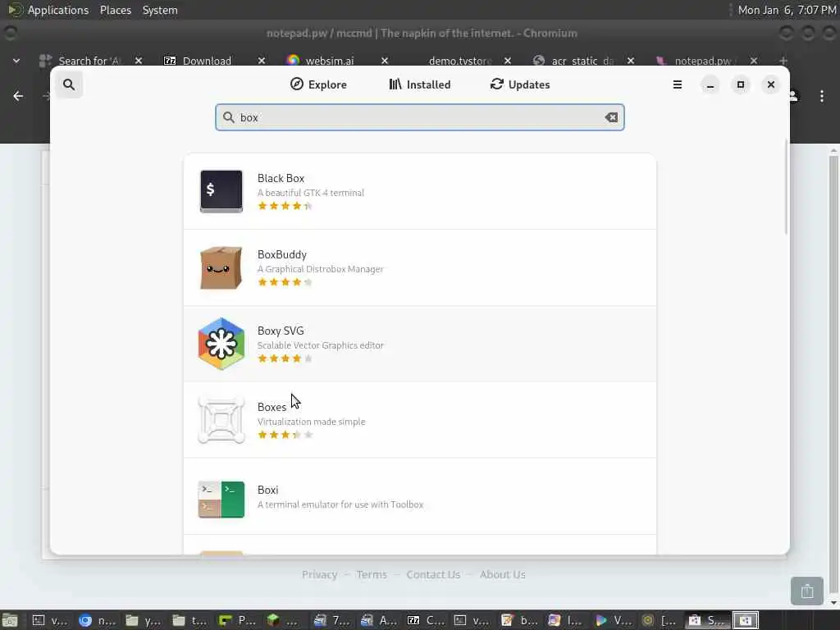Switch to the Explore tab
This screenshot has height=630, width=840.
(319, 84)
